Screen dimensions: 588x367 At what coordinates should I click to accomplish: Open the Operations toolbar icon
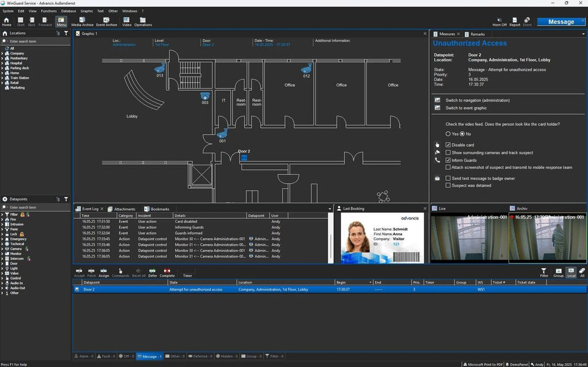[x=143, y=22]
